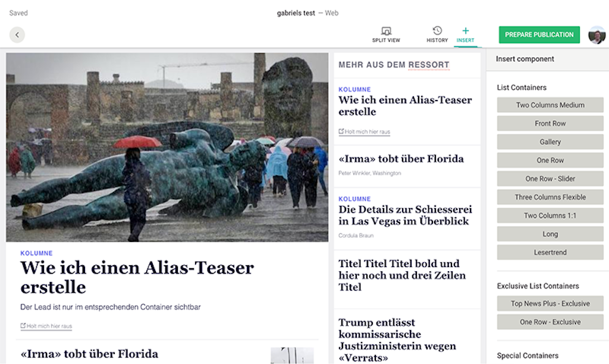Insert Top News Plus - Exclusive container
The image size is (609, 364).
(x=550, y=303)
